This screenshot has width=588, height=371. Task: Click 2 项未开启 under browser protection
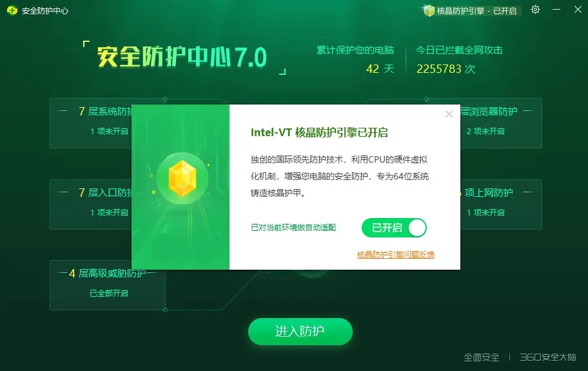485,131
